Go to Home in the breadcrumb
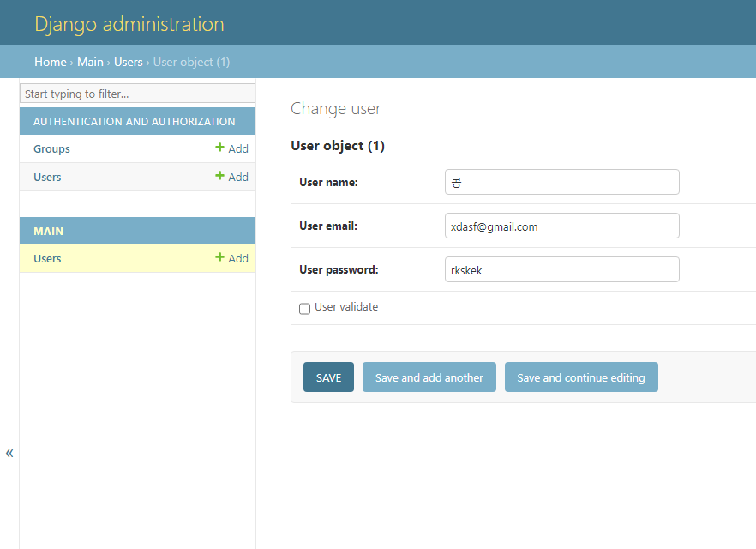Image resolution: width=756 pixels, height=549 pixels. (x=50, y=63)
